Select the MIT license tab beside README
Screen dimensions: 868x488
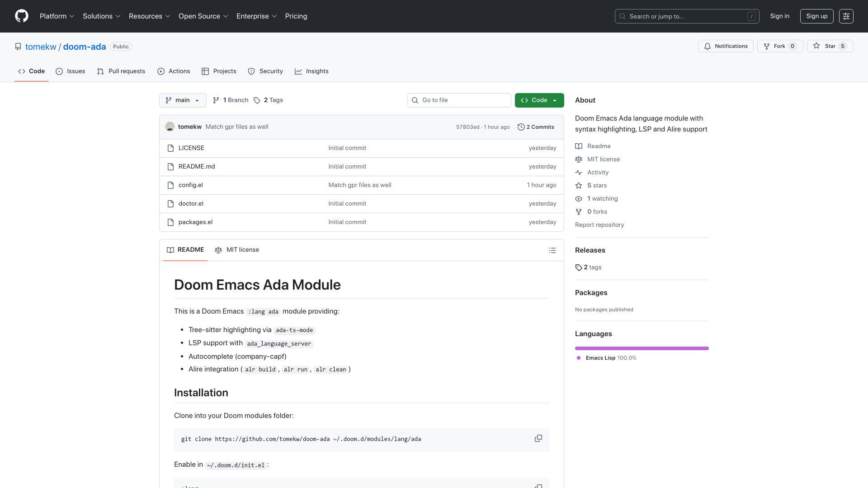(x=237, y=250)
